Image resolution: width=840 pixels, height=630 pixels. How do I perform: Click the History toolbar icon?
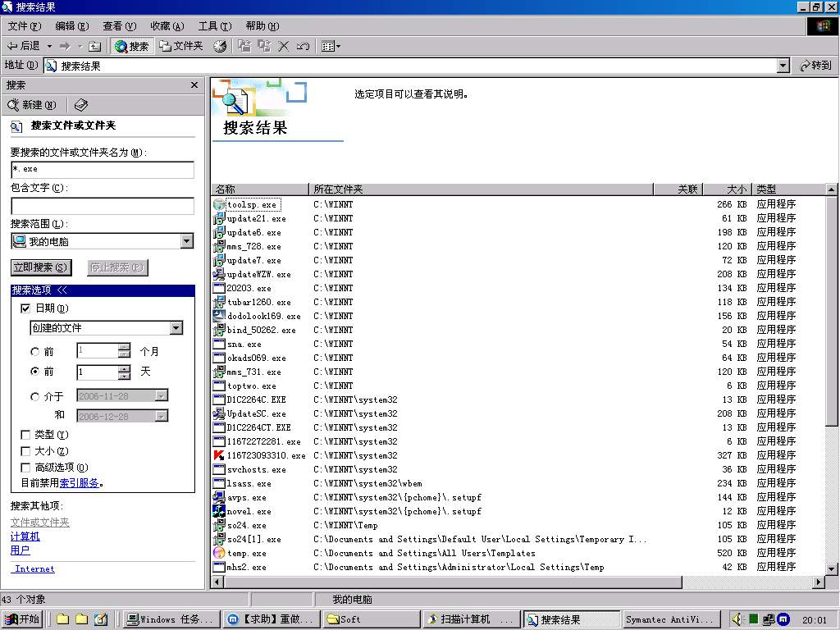click(220, 46)
